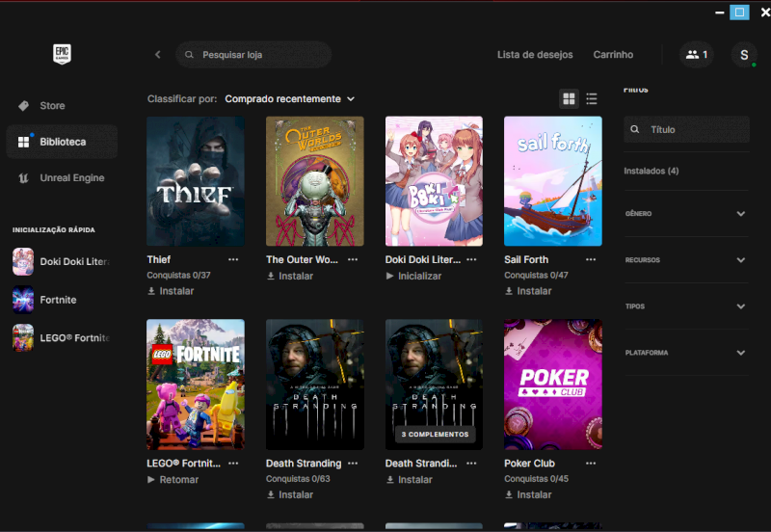Install Poker Club
The width and height of the screenshot is (771, 532).
528,494
